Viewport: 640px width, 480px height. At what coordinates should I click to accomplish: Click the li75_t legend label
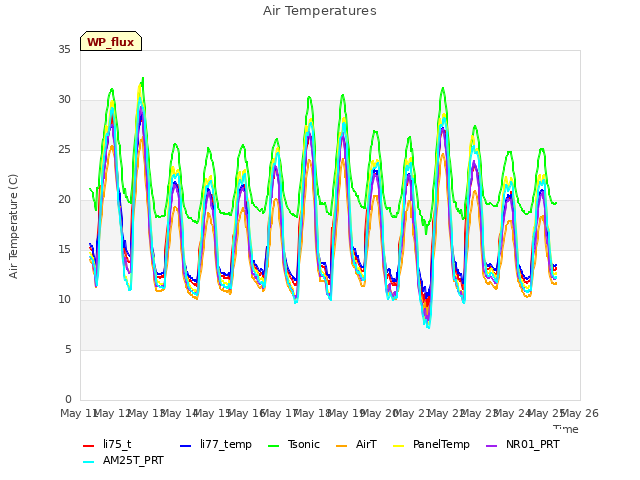[x=117, y=444]
